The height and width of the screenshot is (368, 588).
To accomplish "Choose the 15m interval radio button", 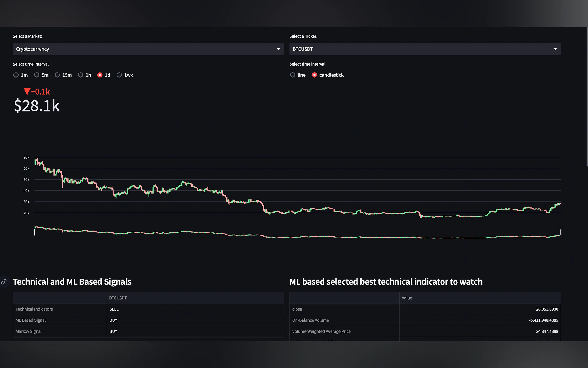I will (57, 75).
